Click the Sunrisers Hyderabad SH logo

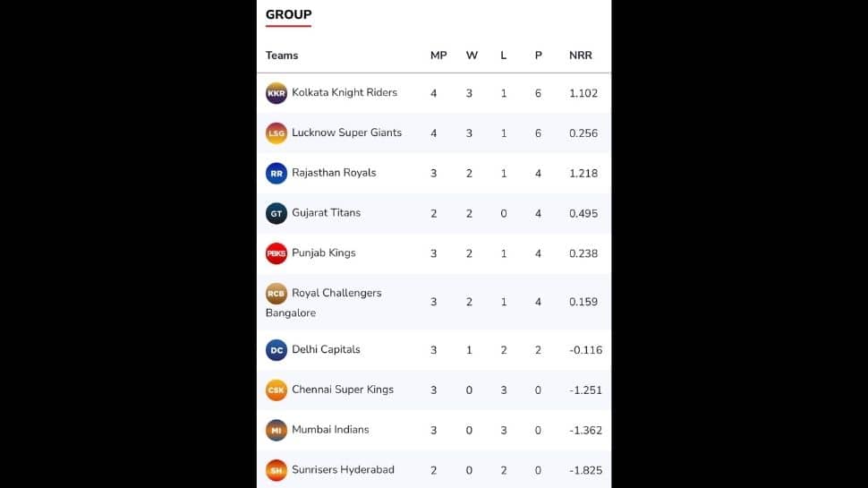[x=277, y=470]
